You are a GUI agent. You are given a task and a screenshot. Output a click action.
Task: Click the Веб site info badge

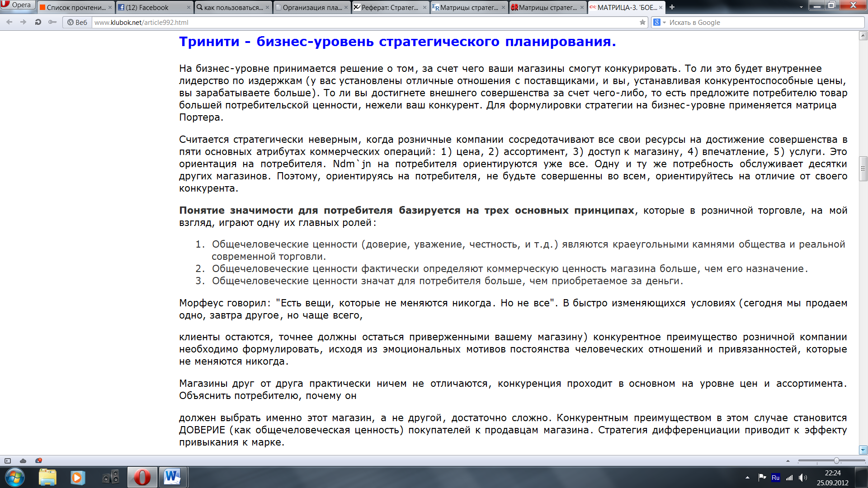[x=77, y=22]
